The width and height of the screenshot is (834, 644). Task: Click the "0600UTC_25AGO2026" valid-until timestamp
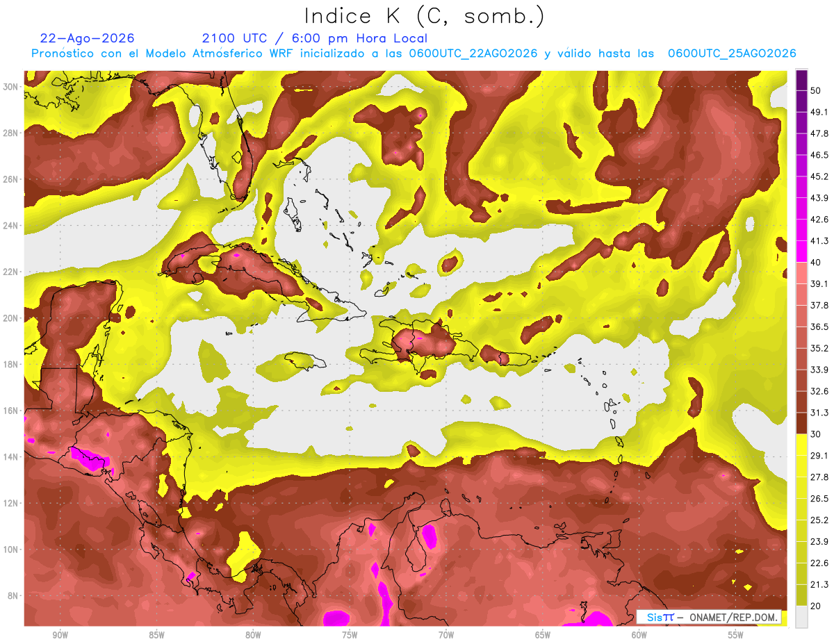pos(732,53)
